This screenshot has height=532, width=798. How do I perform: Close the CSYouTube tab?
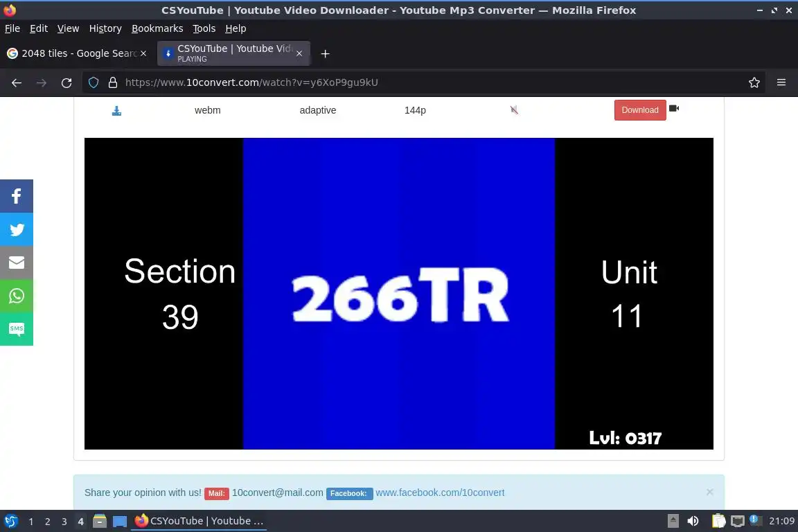pos(299,53)
